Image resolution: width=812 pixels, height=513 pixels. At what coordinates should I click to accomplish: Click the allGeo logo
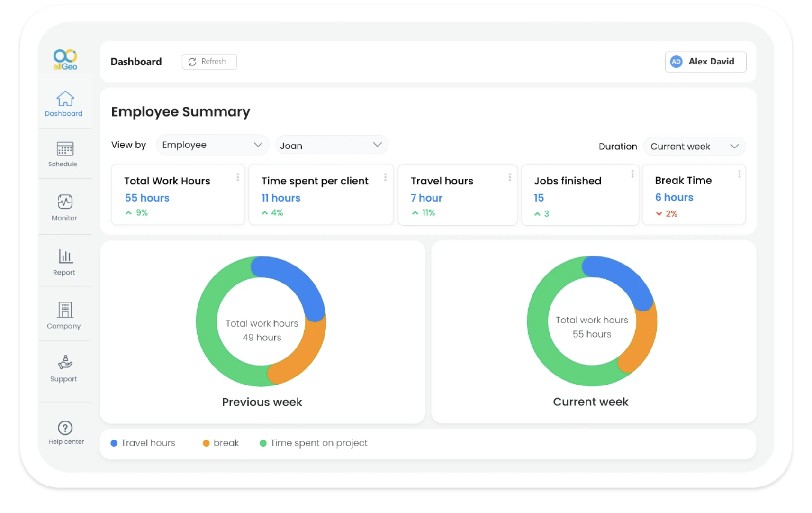pos(65,60)
